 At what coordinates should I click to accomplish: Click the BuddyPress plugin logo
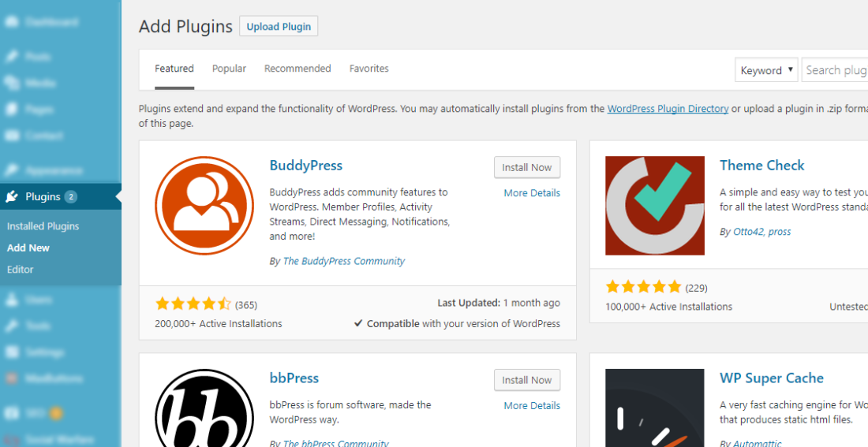[x=204, y=205]
